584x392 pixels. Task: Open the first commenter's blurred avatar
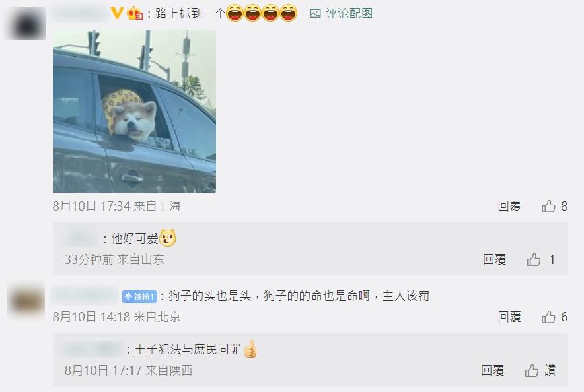(24, 23)
